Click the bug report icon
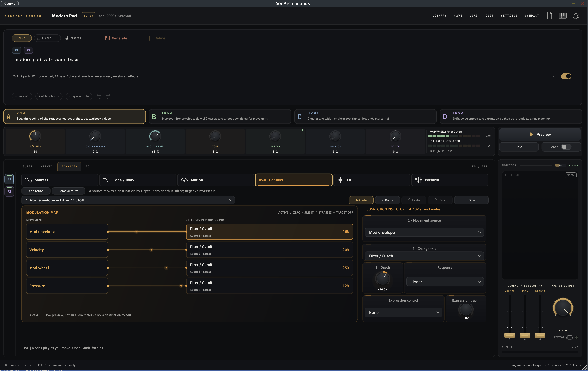Image resolution: width=588 pixels, height=371 pixels. pos(576,16)
